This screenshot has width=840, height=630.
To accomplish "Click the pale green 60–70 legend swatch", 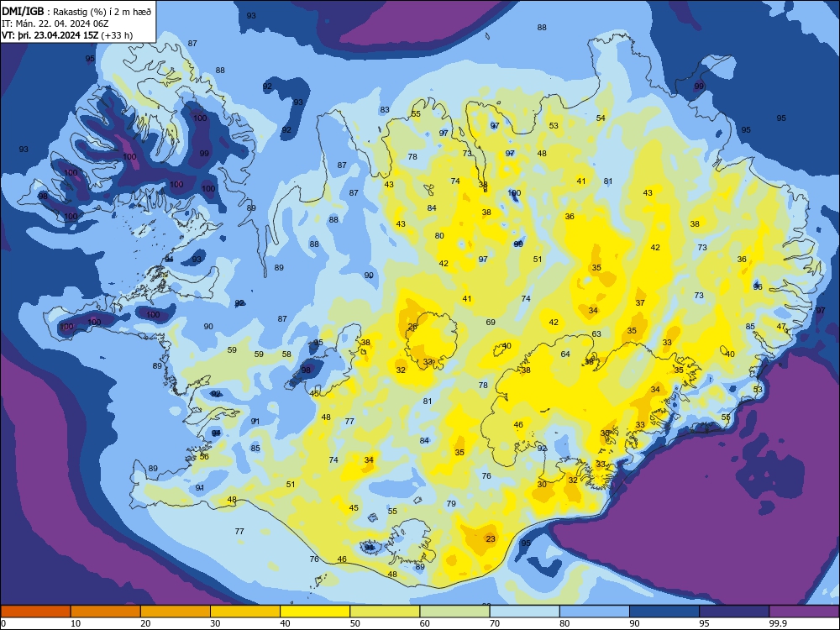I will tap(454, 612).
